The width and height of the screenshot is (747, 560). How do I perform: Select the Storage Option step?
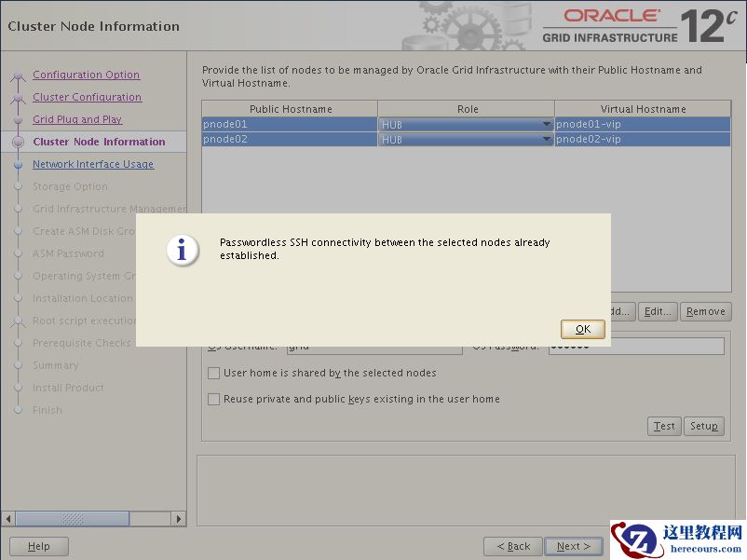pyautogui.click(x=70, y=187)
